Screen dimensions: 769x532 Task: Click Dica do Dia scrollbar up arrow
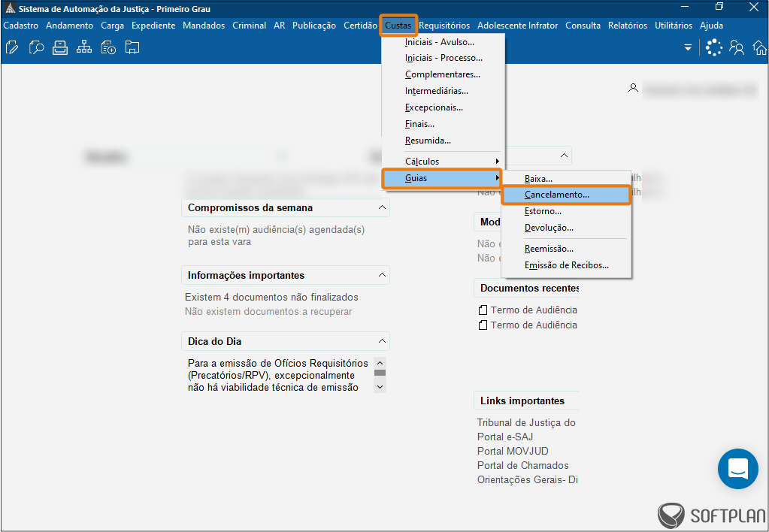point(380,363)
